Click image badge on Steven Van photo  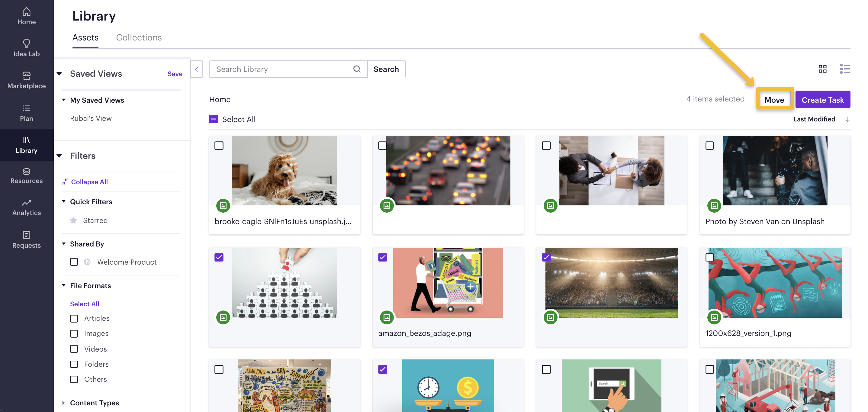(714, 205)
